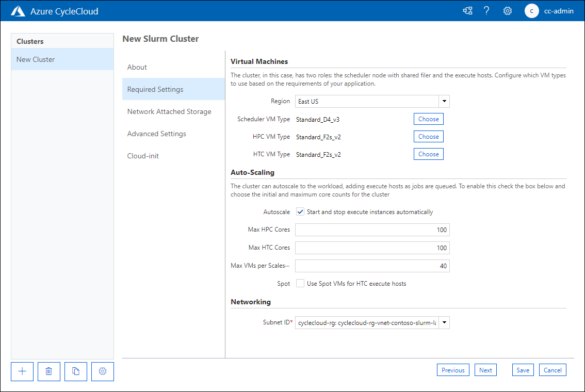Expand the Subnet ID dropdown
Image resolution: width=585 pixels, height=392 pixels.
pos(444,322)
